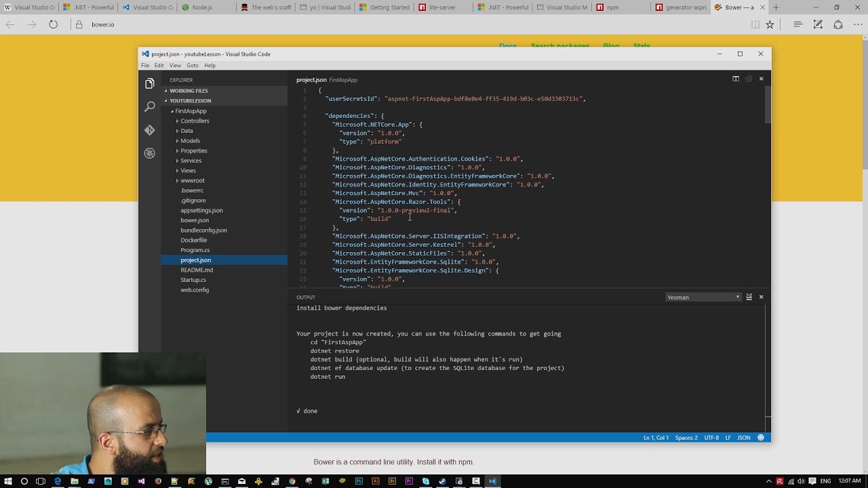Click the Edge icon on taskbar
The height and width of the screenshot is (488, 868).
58,481
